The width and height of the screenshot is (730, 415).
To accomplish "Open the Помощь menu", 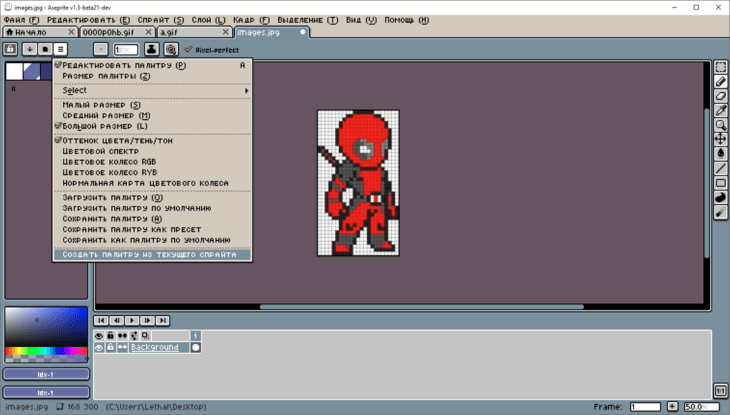I will point(406,20).
